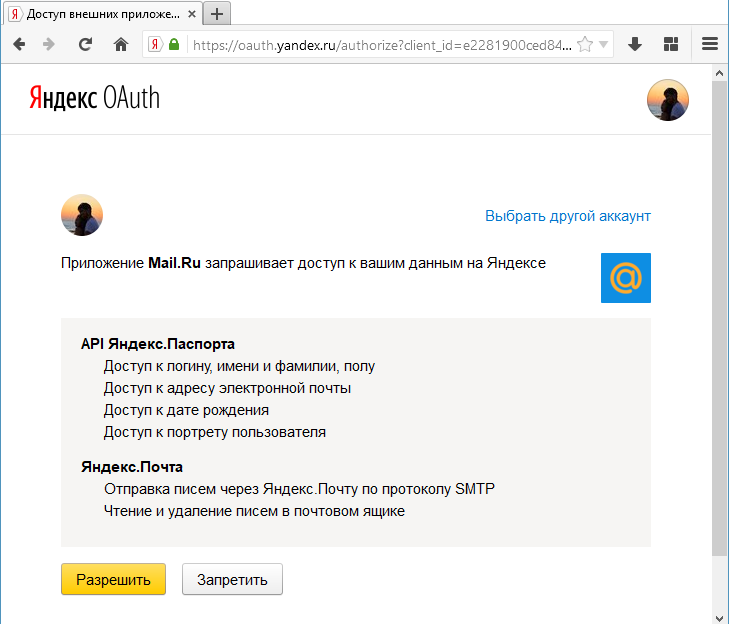Click 'Выбрать другой аккаунт' link
This screenshot has height=624, width=729.
pos(568,216)
